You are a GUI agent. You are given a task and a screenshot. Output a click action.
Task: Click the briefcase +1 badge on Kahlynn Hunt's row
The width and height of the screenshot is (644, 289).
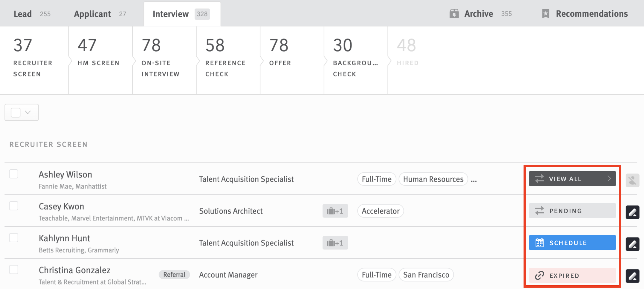(335, 243)
